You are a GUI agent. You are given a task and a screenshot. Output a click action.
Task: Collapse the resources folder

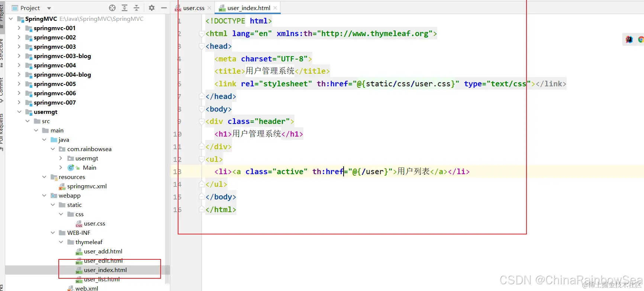(44, 177)
